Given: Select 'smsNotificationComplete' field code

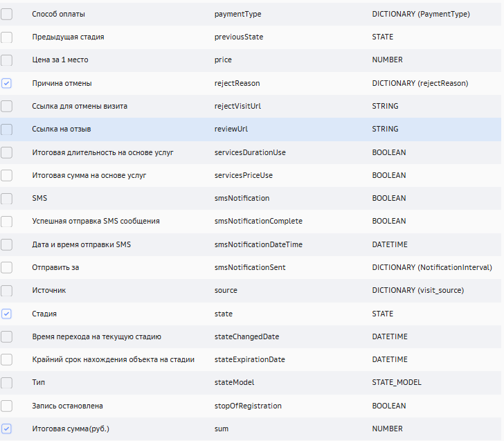Looking at the screenshot, I should pyautogui.click(x=258, y=221).
